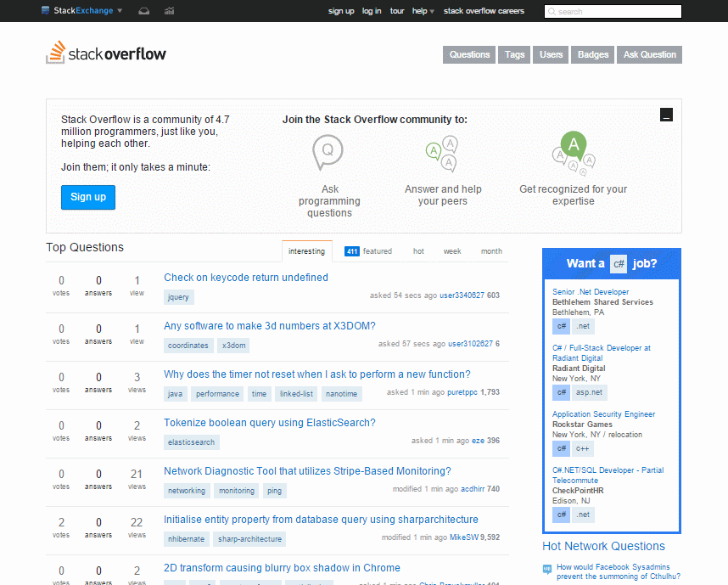Image resolution: width=728 pixels, height=585 pixels.
Task: Click log in link
Action: (x=372, y=11)
